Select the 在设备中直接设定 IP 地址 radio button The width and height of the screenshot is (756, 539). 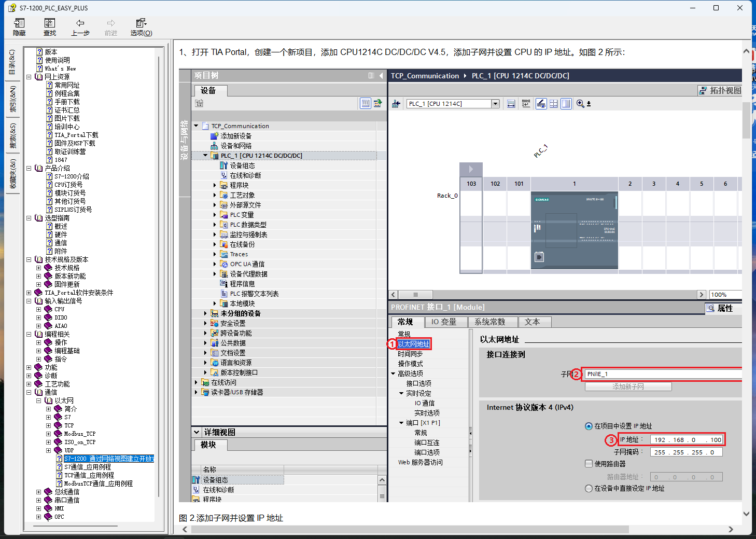(589, 488)
